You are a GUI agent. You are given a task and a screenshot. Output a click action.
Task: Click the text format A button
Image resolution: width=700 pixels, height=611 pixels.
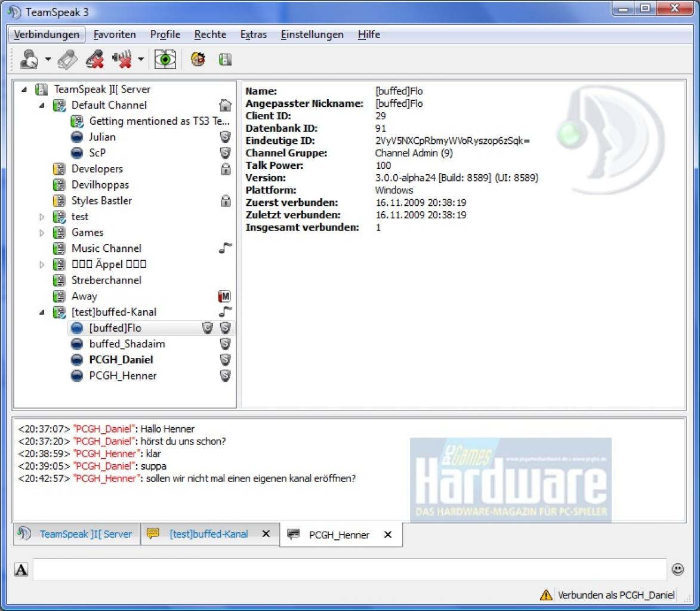pos(21,569)
